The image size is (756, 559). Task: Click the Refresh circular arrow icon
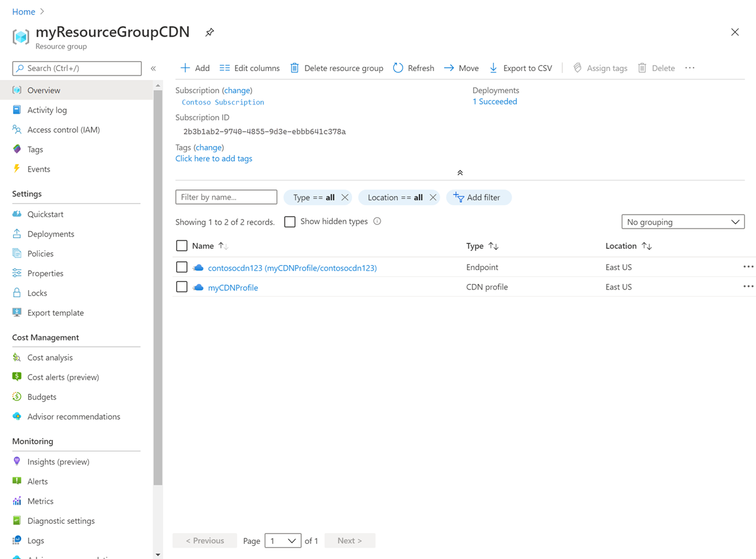point(398,68)
